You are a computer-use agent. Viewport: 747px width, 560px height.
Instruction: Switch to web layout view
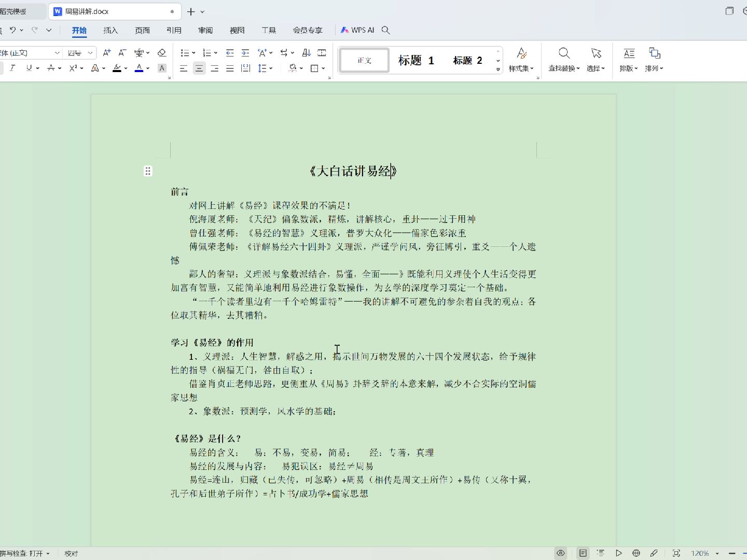(636, 553)
